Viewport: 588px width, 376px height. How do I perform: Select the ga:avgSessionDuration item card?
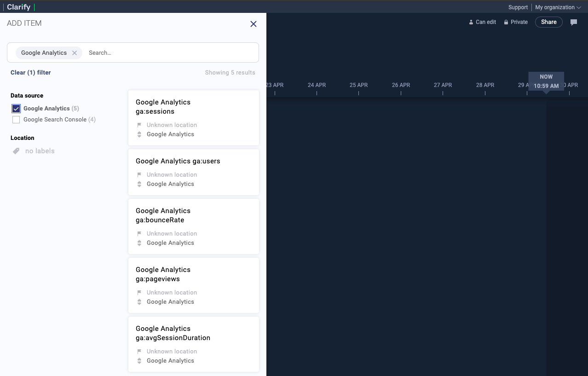point(194,344)
